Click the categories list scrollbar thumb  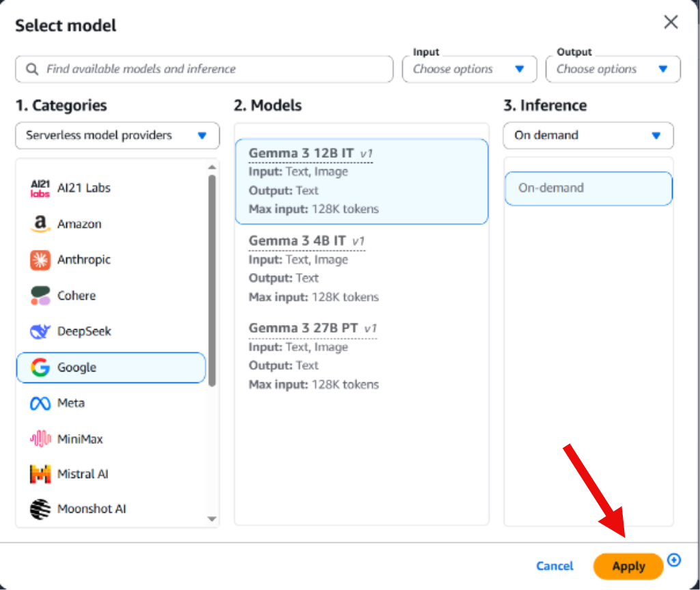212,280
